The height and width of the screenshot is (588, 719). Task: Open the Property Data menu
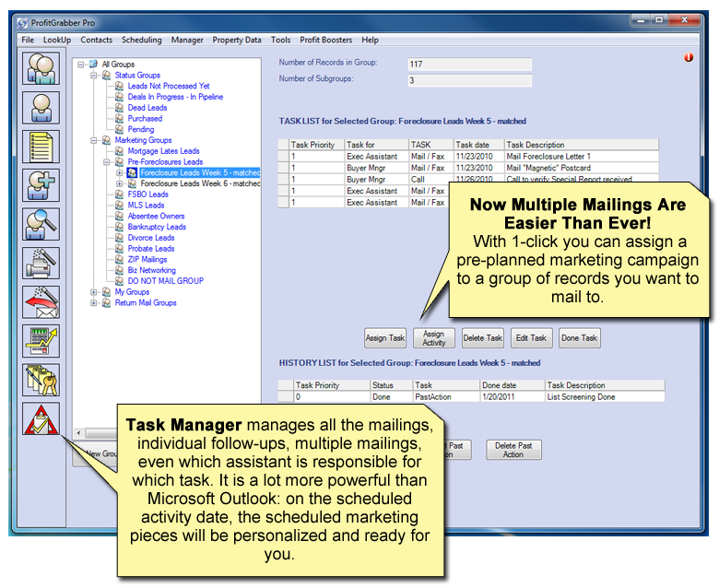237,40
